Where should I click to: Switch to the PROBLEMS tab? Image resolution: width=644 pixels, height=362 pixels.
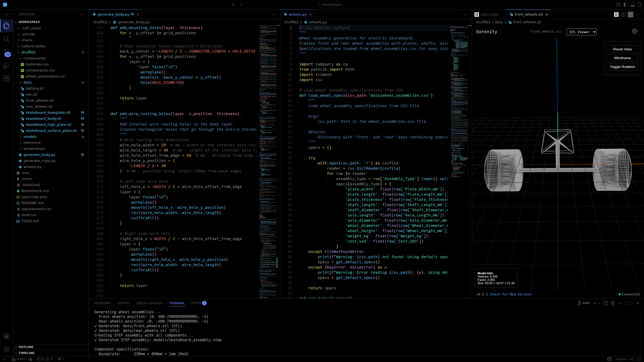[103, 303]
